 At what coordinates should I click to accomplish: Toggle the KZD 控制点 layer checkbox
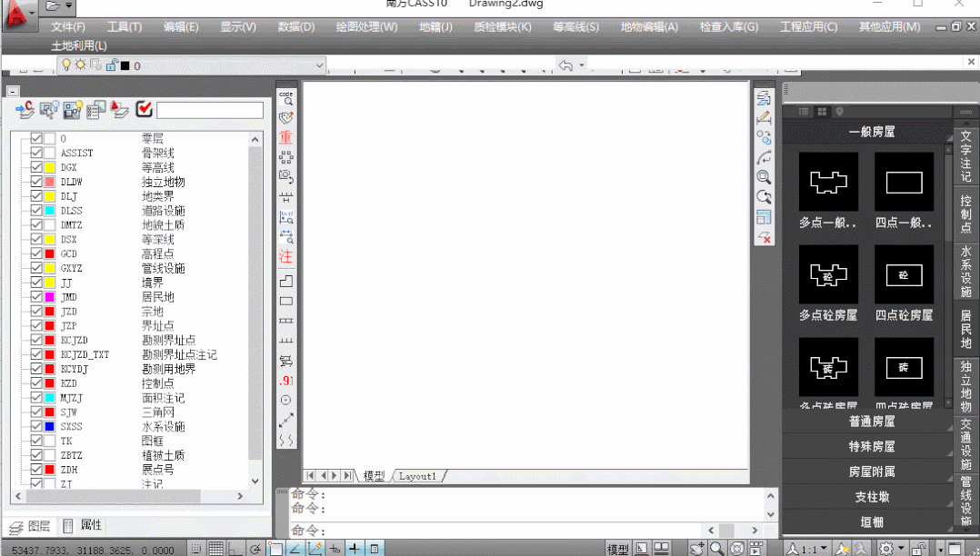click(x=36, y=383)
